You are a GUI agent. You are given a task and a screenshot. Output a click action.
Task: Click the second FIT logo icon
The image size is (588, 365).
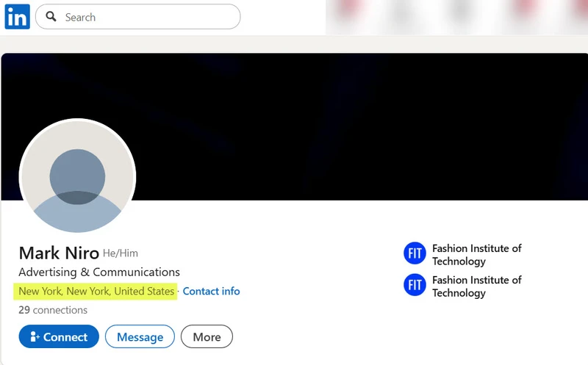415,286
